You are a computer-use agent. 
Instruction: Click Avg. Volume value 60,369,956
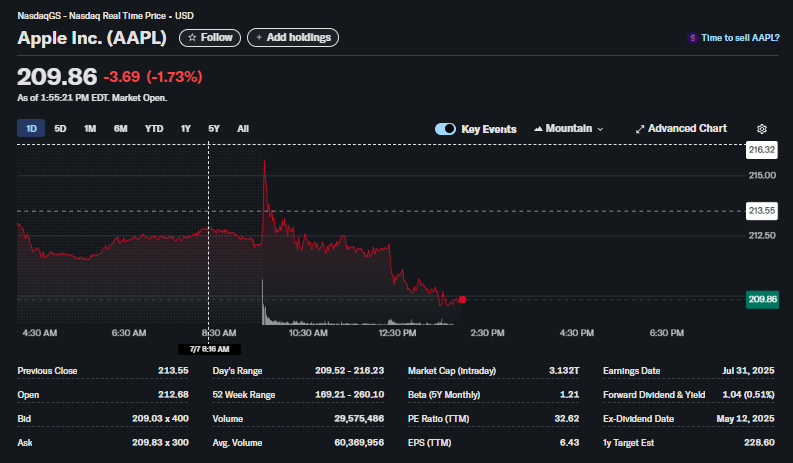[359, 442]
